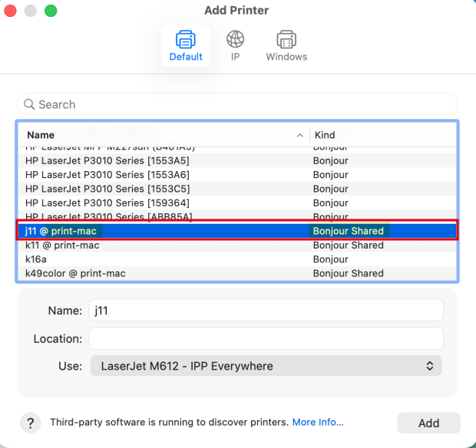476x448 pixels.
Task: Click into the Name field containing j11
Action: pos(266,310)
